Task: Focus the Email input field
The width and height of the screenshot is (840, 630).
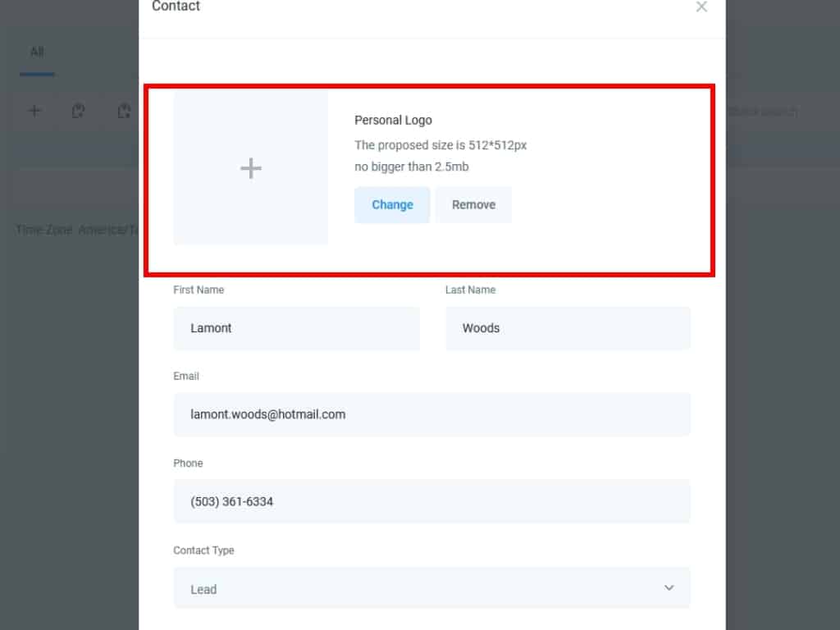Action: coord(431,414)
